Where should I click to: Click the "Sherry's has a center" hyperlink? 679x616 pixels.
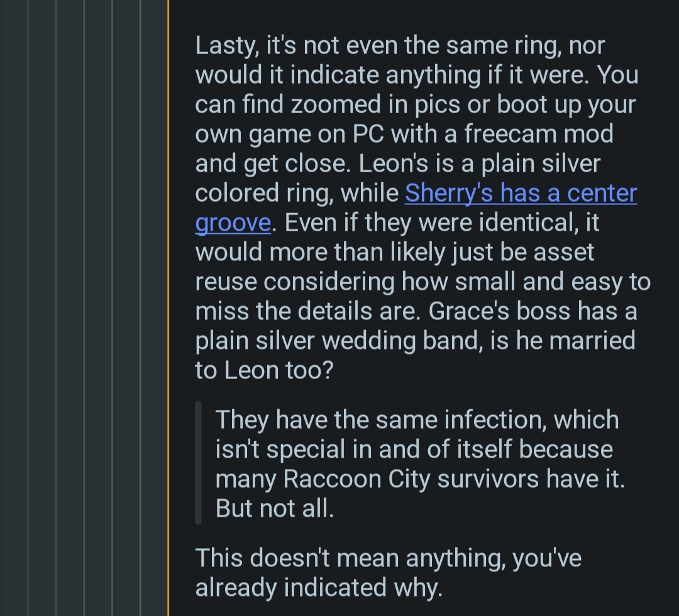pyautogui.click(x=521, y=193)
